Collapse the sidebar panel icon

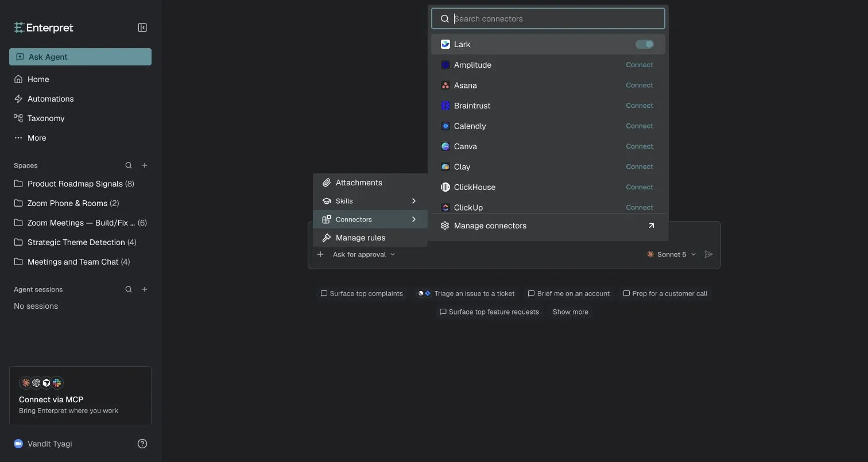tap(142, 28)
